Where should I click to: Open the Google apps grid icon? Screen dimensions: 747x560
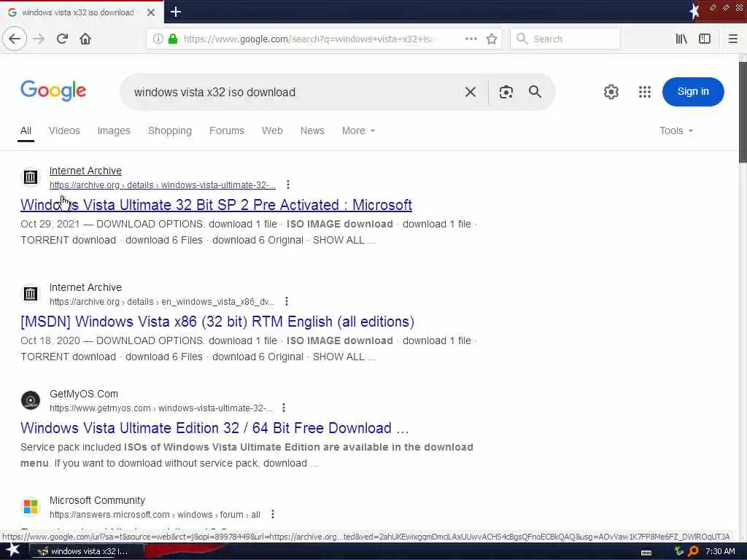(x=645, y=92)
